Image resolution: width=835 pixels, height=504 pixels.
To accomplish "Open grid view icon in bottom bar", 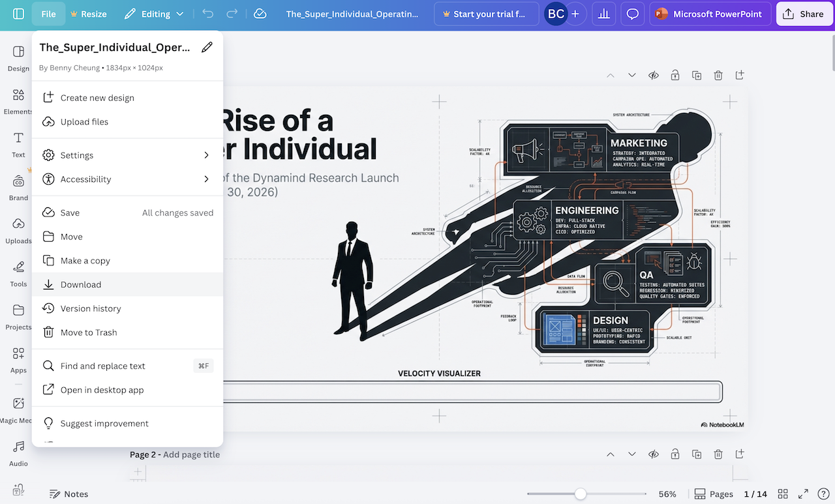I will [x=783, y=494].
